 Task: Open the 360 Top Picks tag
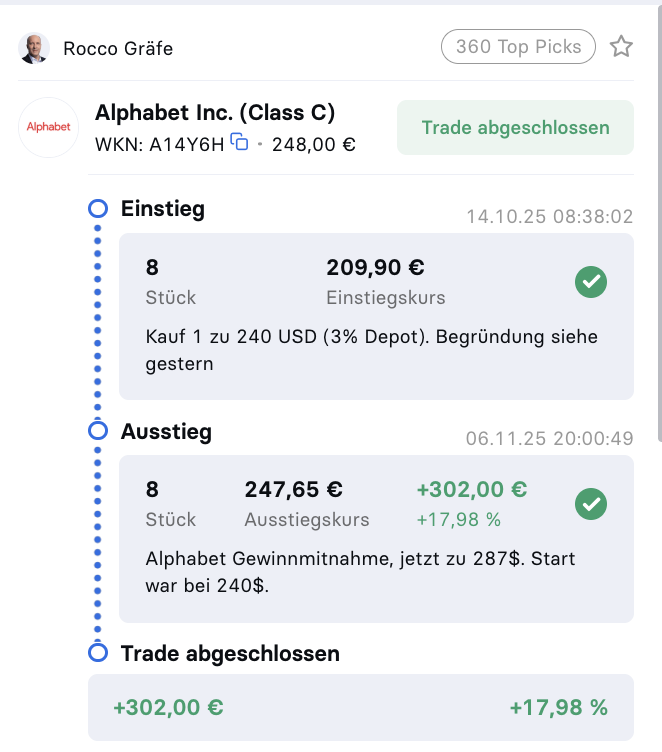click(x=518, y=46)
